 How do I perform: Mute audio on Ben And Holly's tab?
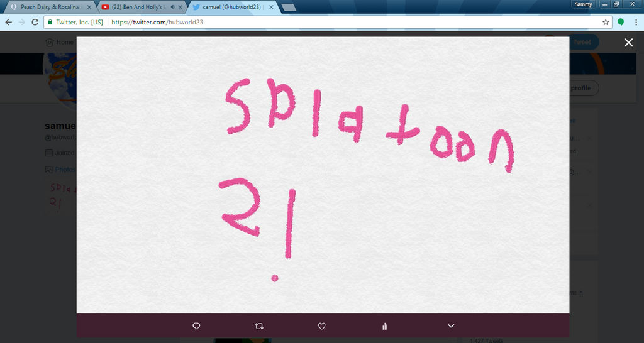173,7
